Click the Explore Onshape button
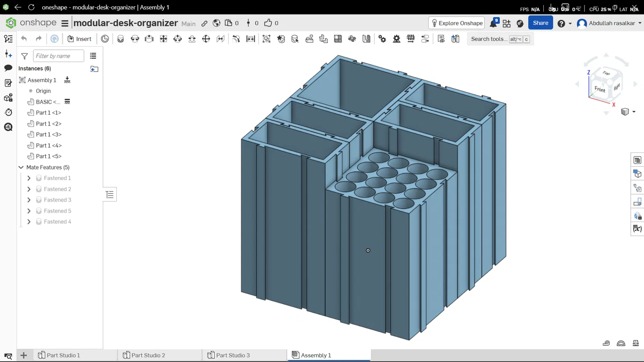The width and height of the screenshot is (644, 362). point(456,23)
